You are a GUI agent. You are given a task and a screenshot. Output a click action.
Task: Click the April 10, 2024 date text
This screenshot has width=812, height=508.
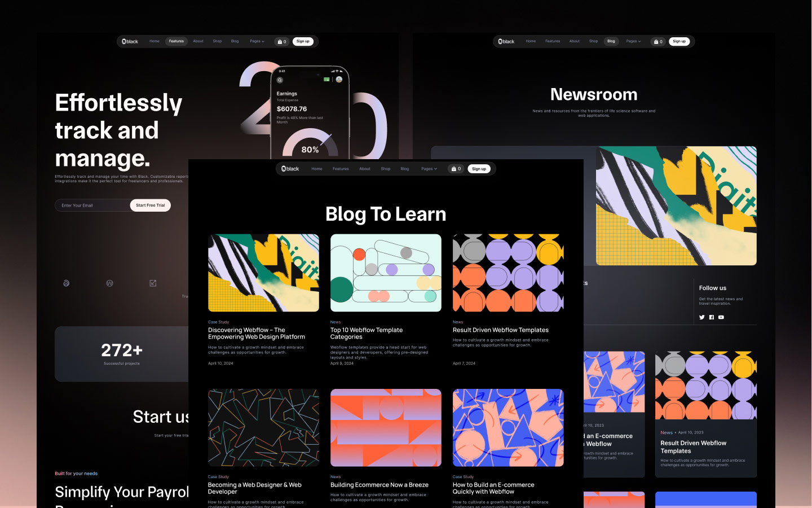(x=220, y=364)
